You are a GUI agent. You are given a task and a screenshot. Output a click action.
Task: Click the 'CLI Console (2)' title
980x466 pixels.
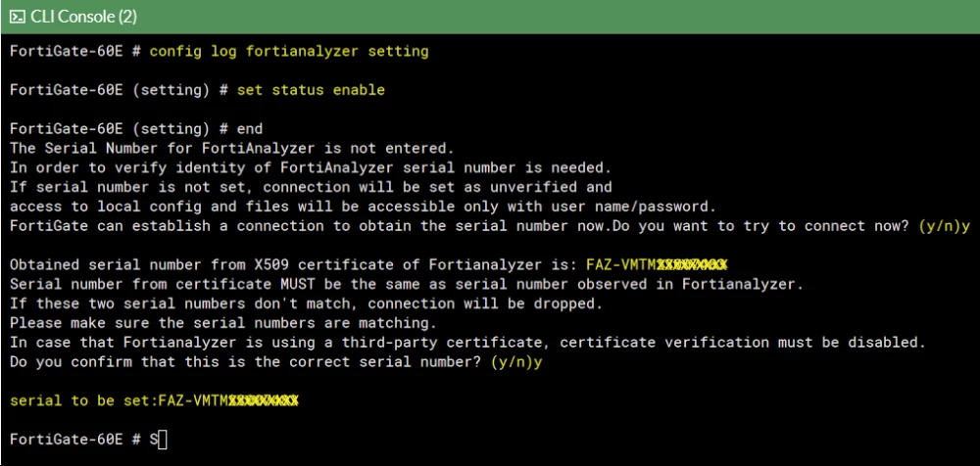(x=83, y=17)
